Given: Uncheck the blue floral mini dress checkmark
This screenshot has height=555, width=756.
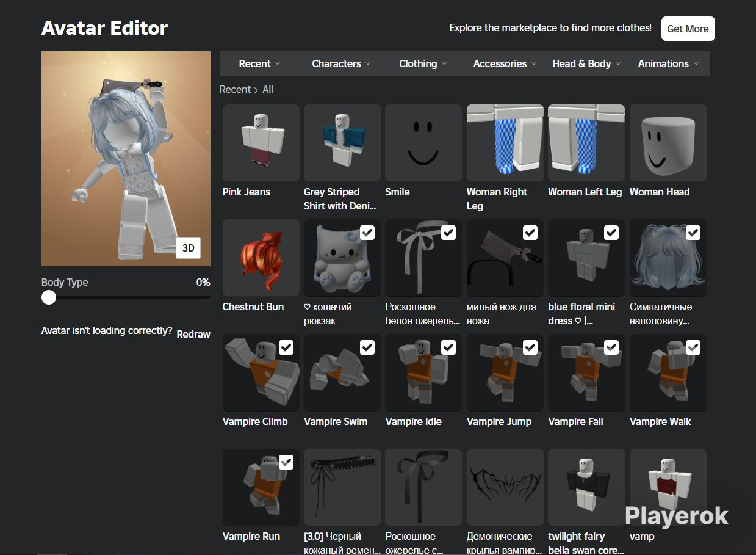Looking at the screenshot, I should click(x=611, y=233).
